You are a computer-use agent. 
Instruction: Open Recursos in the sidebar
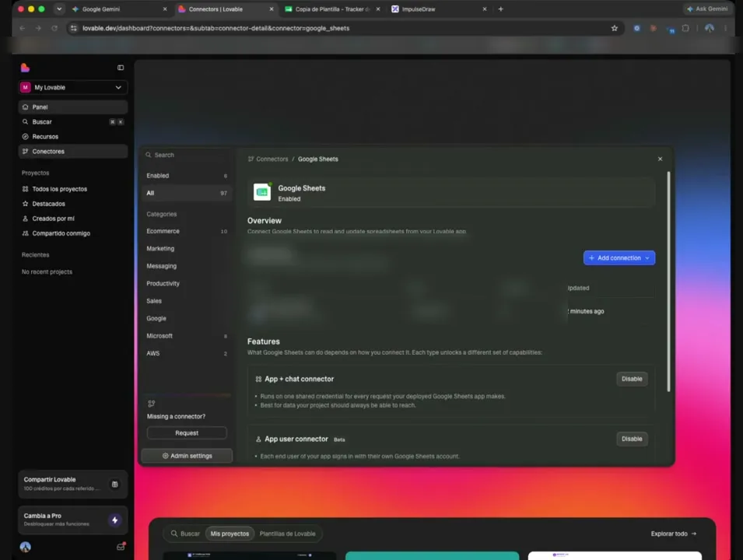(73, 136)
